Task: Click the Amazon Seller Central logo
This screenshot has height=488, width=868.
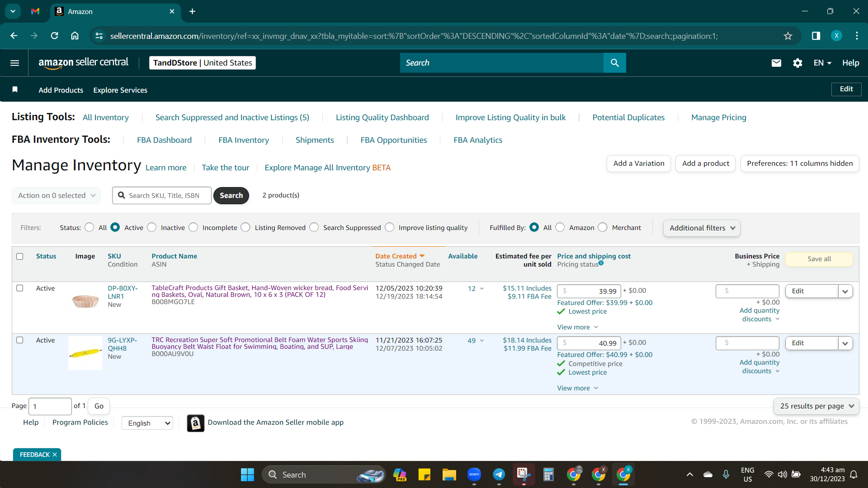Action: coord(83,63)
